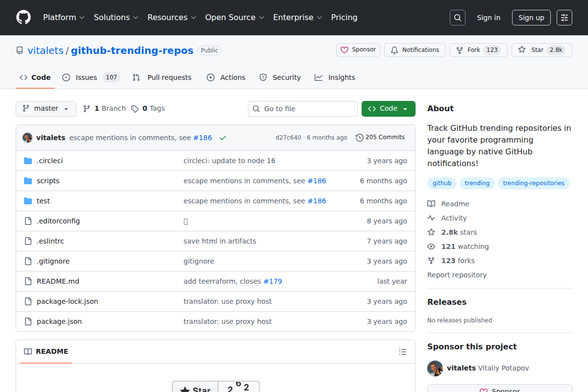Click the GitHub logo in the header
The height and width of the screenshot is (392, 588).
point(23,17)
